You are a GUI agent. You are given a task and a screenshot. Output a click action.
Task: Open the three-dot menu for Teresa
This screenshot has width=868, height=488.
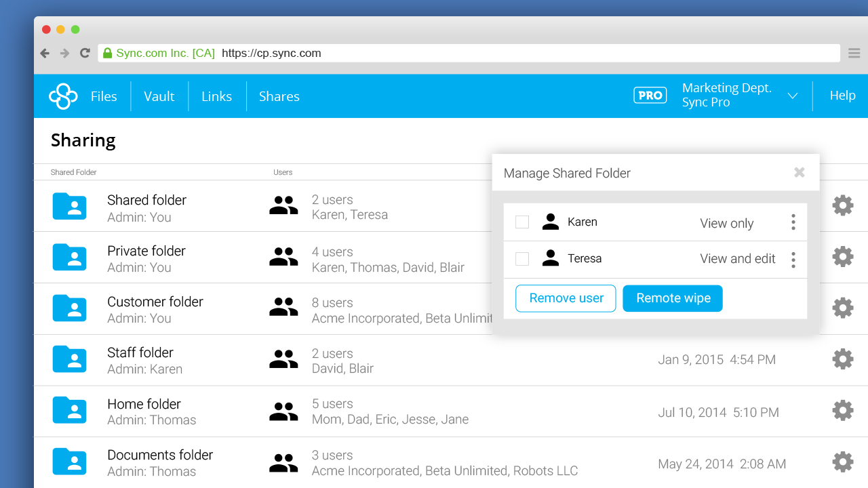(x=793, y=258)
